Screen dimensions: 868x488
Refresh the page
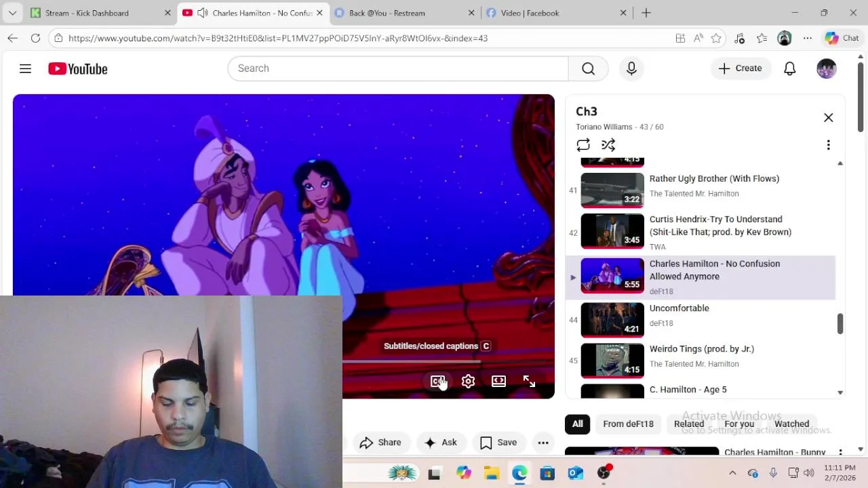pos(35,38)
